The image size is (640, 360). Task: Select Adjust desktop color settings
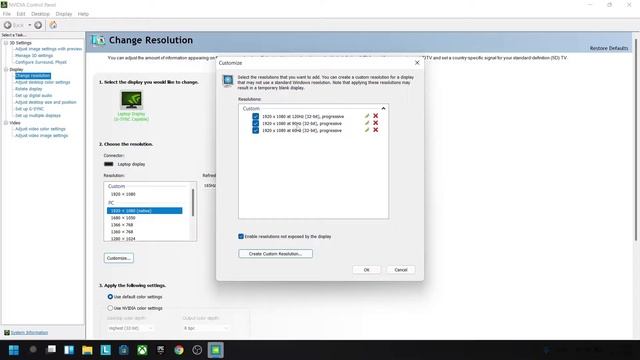click(42, 82)
